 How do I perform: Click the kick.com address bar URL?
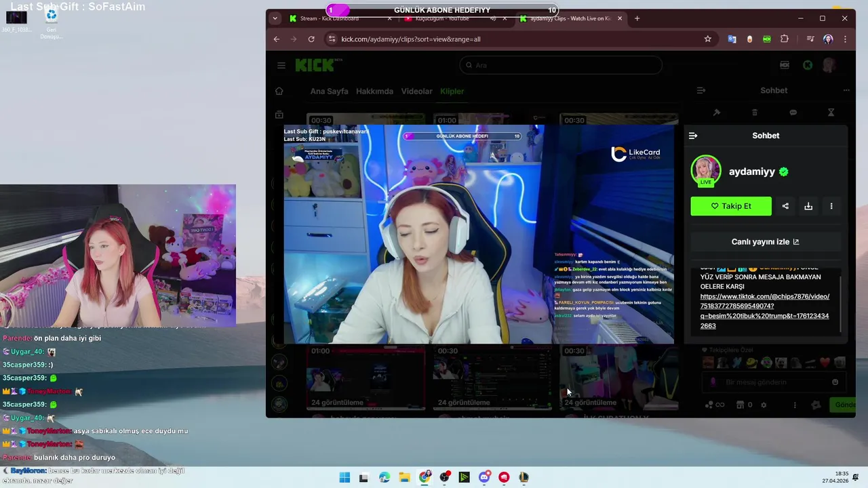tap(411, 39)
